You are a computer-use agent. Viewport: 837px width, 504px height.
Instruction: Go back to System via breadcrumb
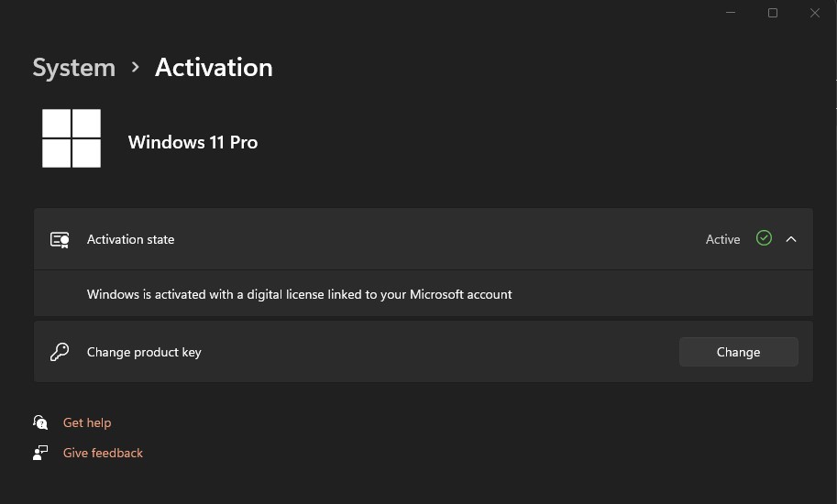(73, 68)
